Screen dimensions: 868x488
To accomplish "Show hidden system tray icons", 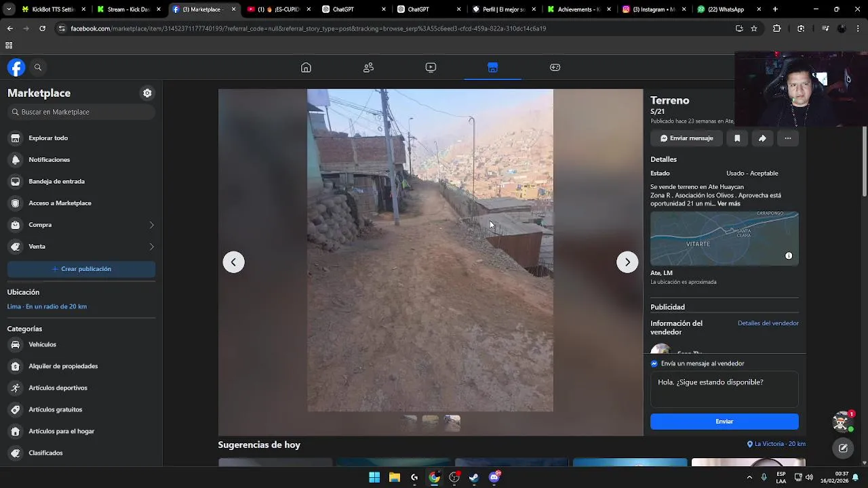I will (749, 477).
